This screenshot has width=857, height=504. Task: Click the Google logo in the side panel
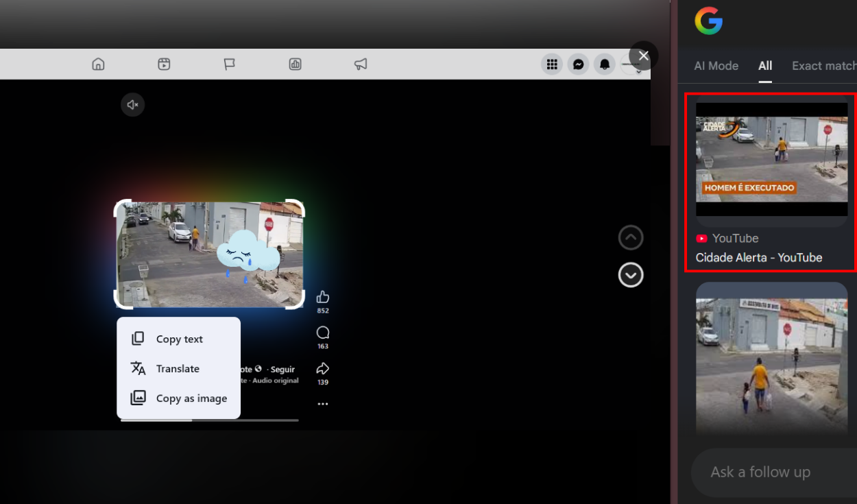tap(708, 21)
